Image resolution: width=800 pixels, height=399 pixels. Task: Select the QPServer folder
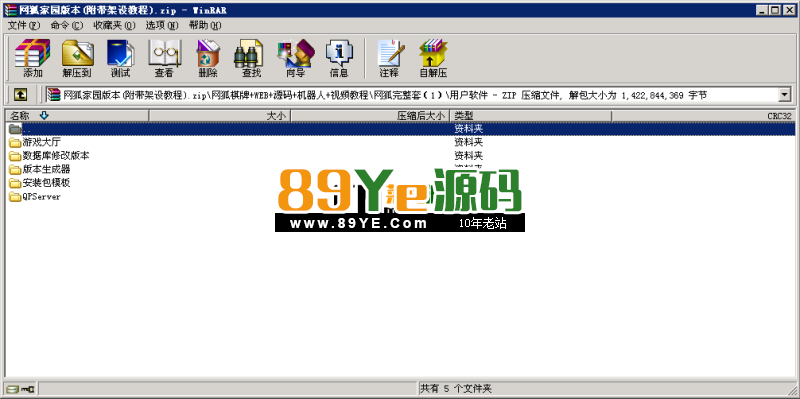(35, 196)
